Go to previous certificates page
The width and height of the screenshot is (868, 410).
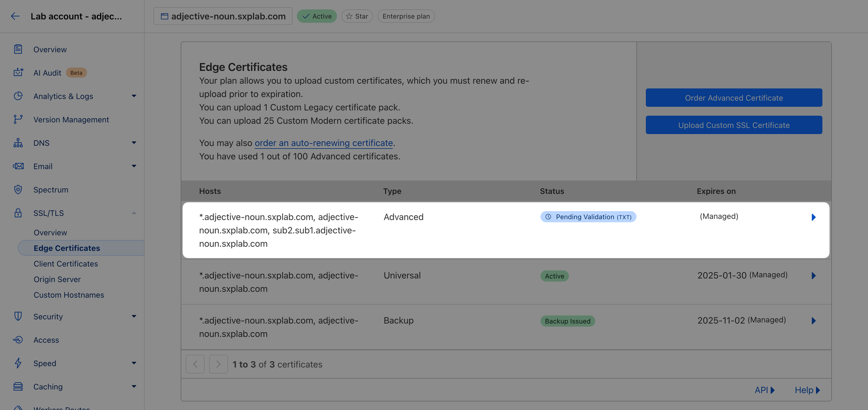(x=195, y=364)
